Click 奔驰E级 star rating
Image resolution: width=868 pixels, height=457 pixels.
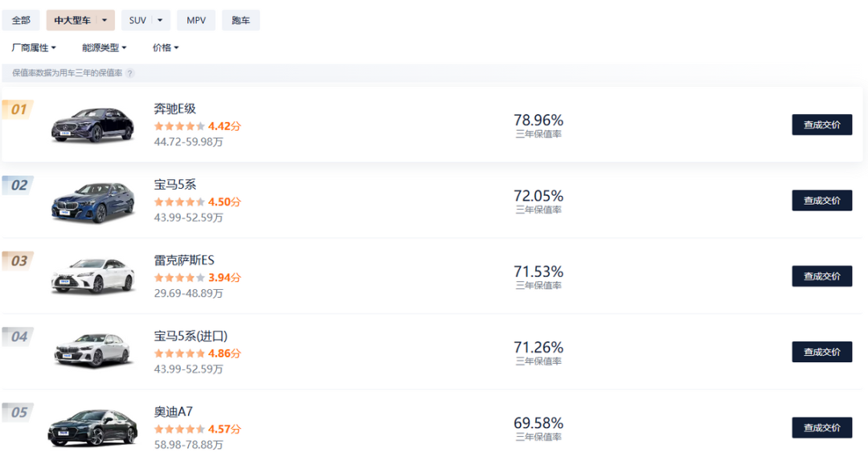(x=179, y=126)
